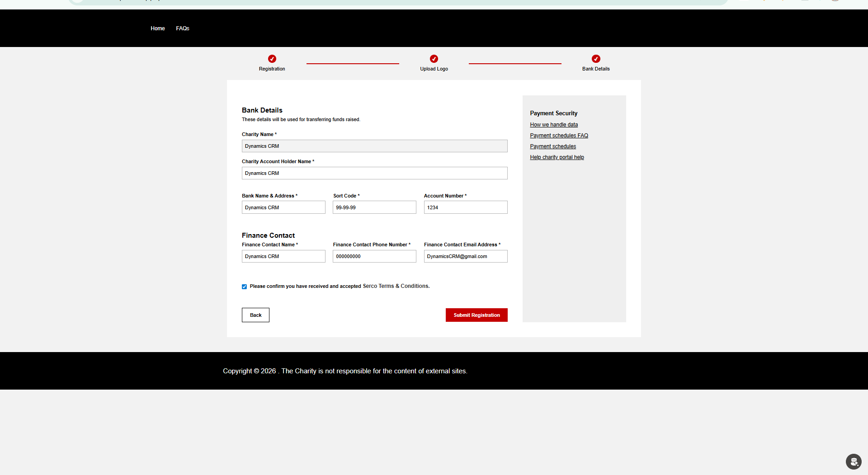Image resolution: width=868 pixels, height=475 pixels.
Task: Click the Charity Name input field
Action: click(374, 146)
